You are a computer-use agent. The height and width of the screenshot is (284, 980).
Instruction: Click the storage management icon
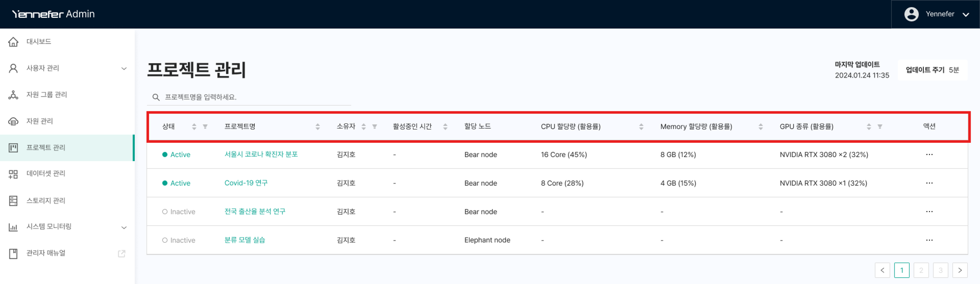tap(13, 201)
